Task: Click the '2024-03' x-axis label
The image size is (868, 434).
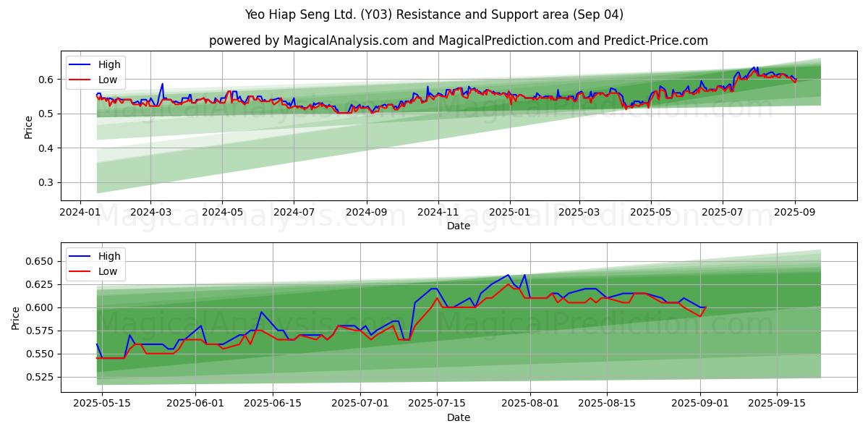Action: coord(150,213)
